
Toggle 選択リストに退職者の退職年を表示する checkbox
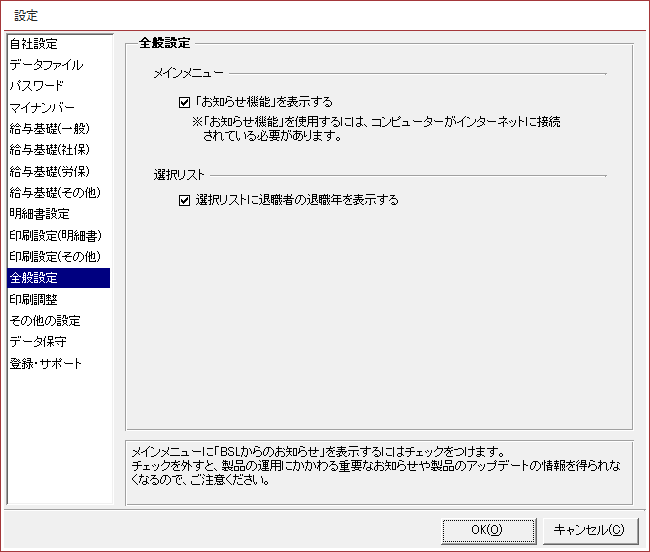(184, 201)
